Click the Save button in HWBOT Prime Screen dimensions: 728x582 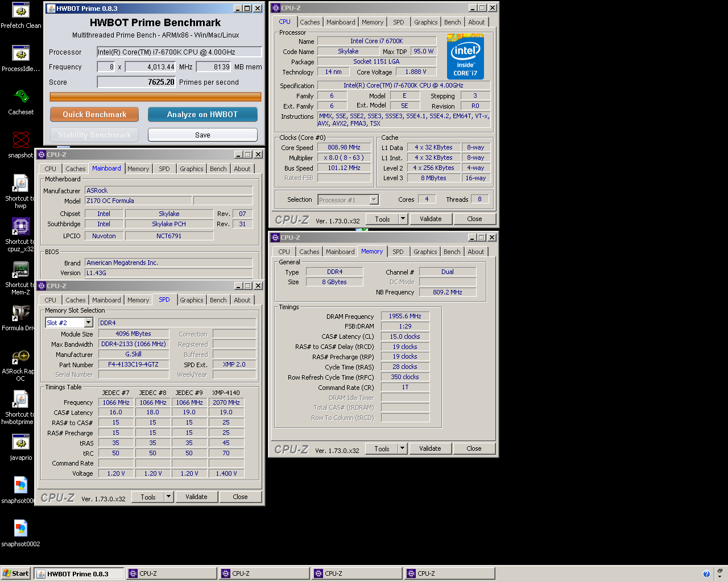tap(202, 135)
